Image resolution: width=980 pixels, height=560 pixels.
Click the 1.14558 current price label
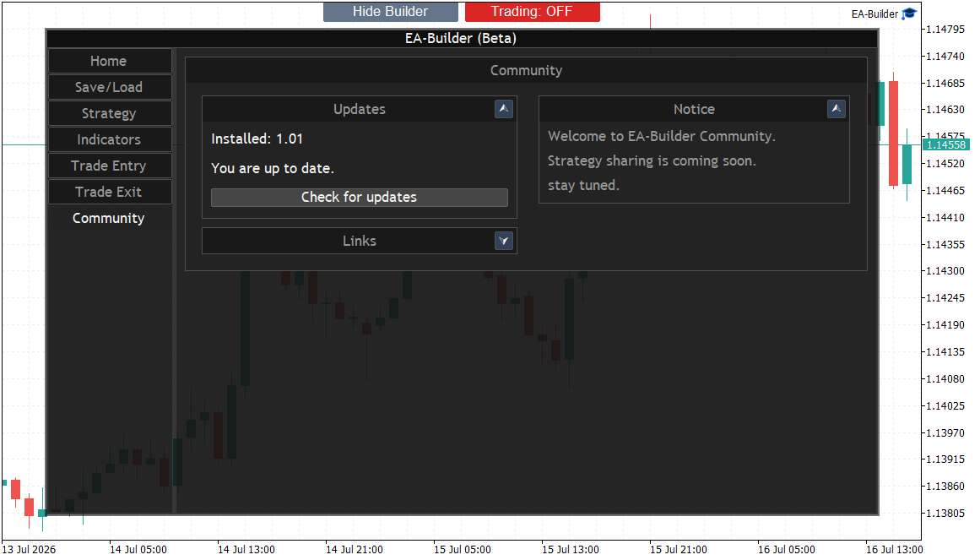(x=945, y=145)
